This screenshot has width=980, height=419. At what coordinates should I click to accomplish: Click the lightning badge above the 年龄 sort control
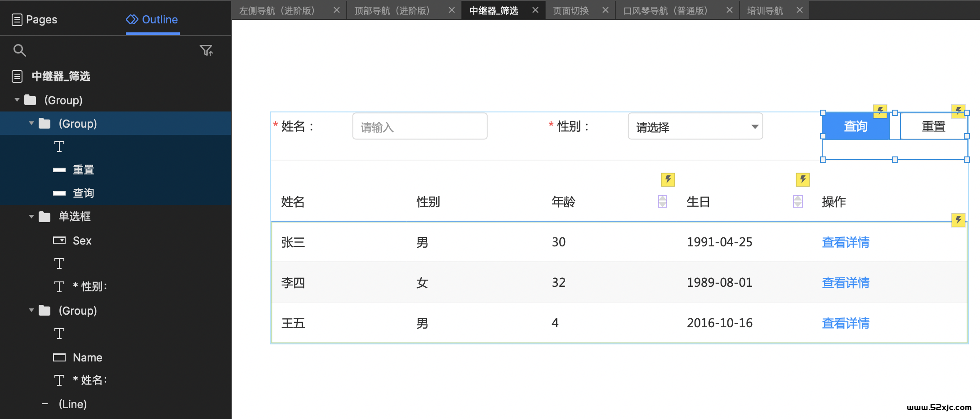point(668,180)
